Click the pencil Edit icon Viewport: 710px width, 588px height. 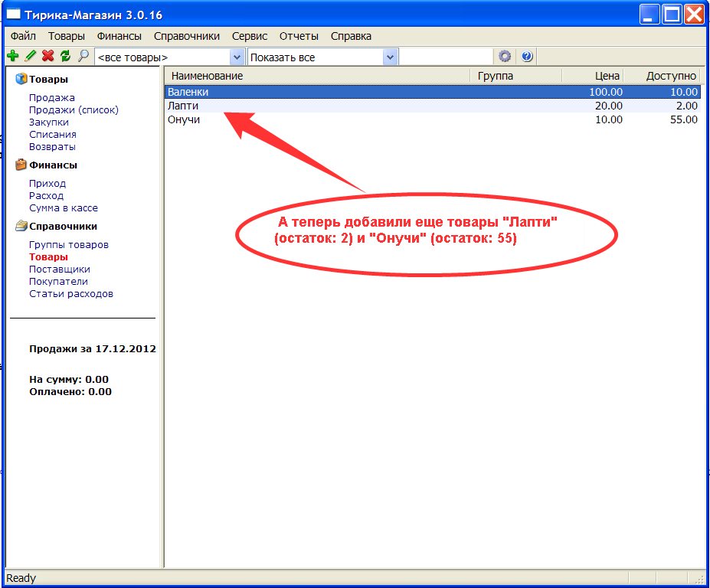[x=31, y=56]
